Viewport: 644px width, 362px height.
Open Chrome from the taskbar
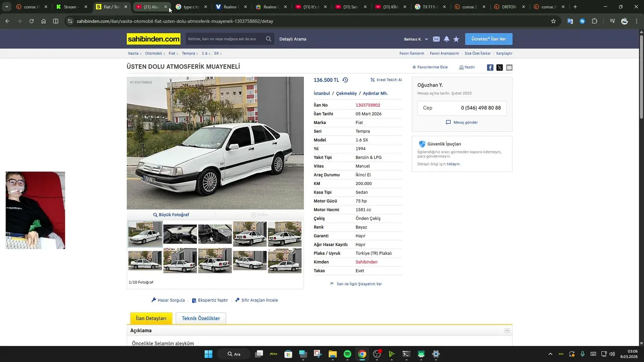[x=362, y=354]
